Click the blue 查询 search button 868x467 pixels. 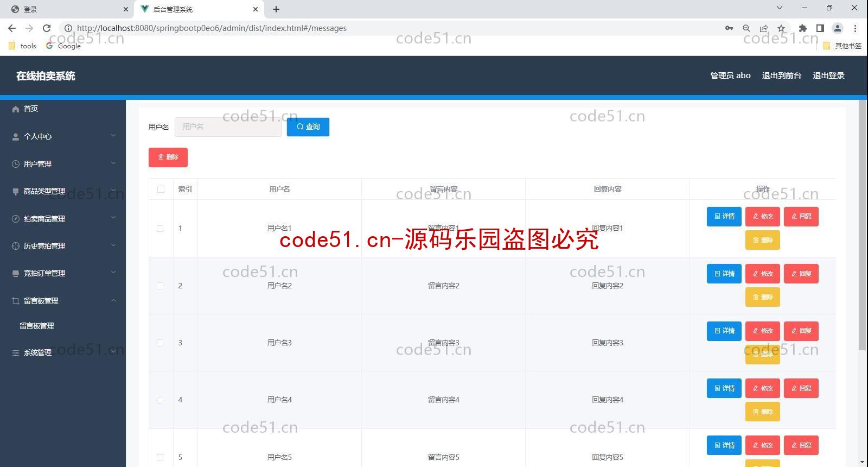(x=308, y=127)
